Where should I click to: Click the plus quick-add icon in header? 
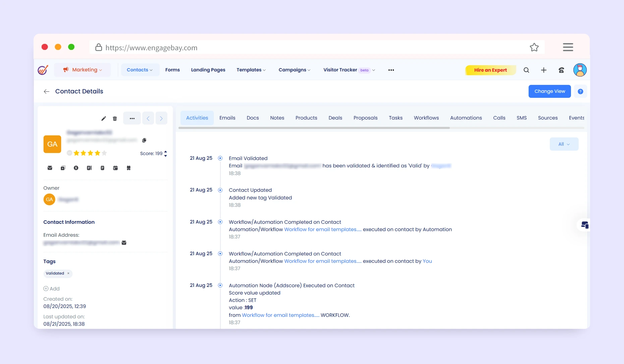tap(544, 70)
